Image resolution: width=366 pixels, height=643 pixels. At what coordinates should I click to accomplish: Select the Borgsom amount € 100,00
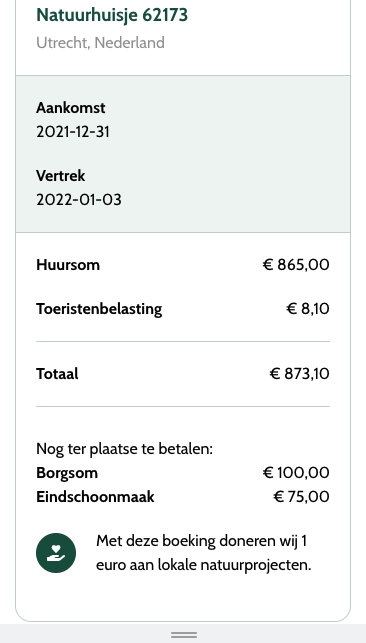pyautogui.click(x=296, y=473)
